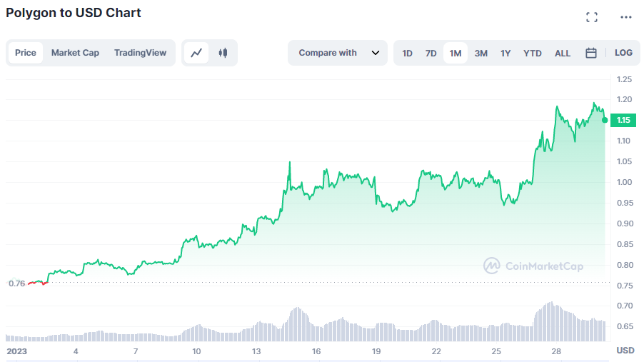Show the YTD time range
Image resolution: width=644 pixels, height=362 pixels.
click(x=532, y=53)
